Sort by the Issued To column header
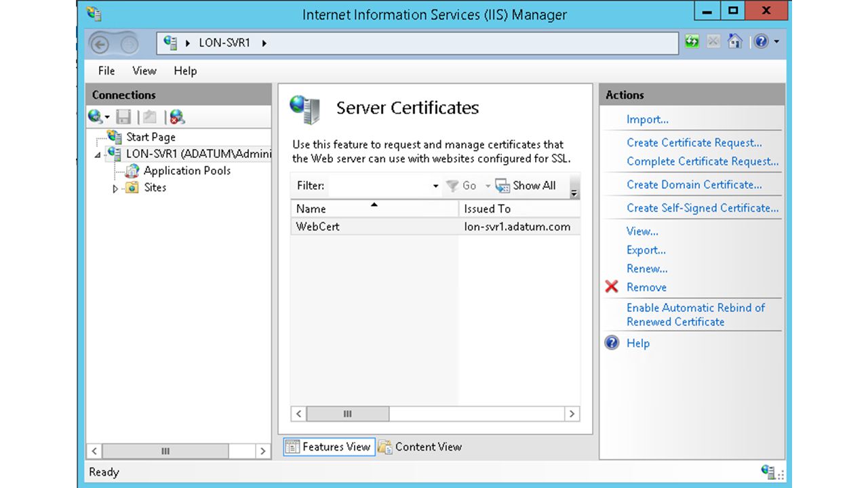 point(519,209)
